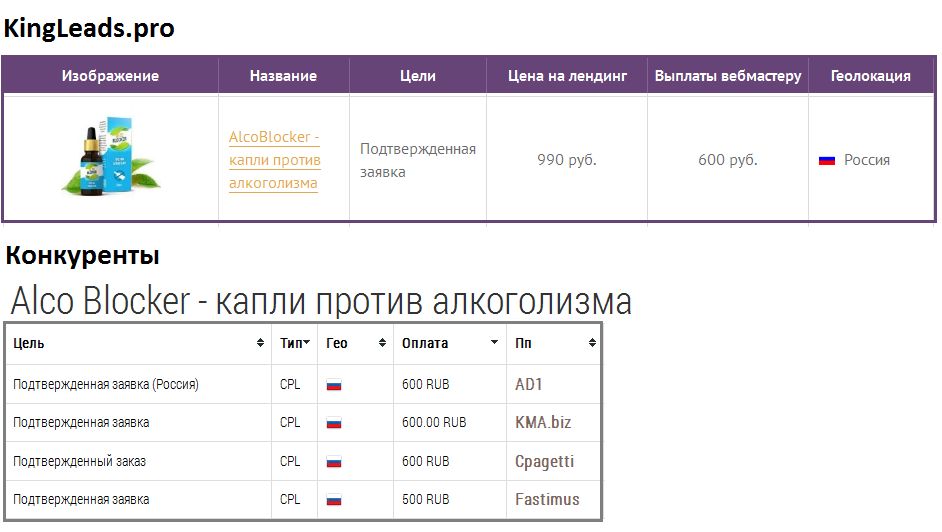Click the Цели column header
Viewport: 942px width, 532px height.
click(418, 76)
